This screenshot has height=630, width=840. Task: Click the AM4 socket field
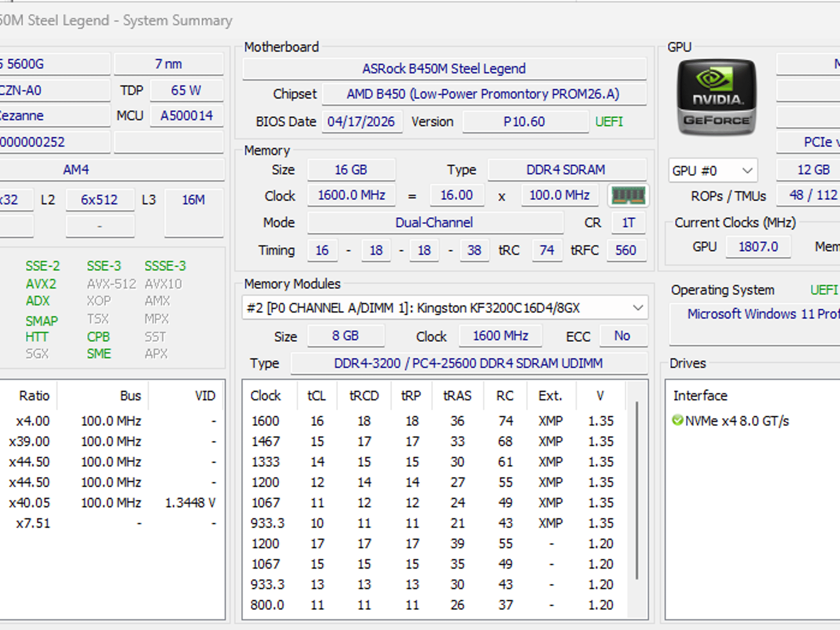[112, 169]
